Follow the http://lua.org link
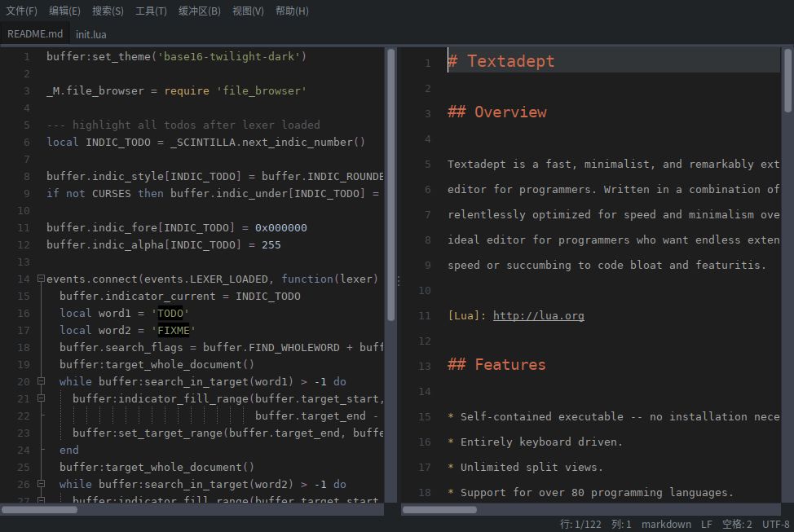The width and height of the screenshot is (794, 532). (538, 315)
